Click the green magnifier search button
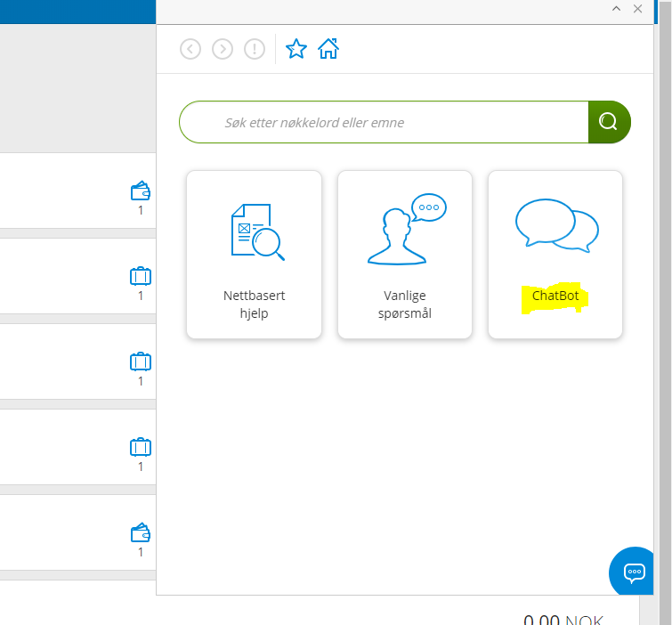Screen dimensions: 672x625 point(609,122)
